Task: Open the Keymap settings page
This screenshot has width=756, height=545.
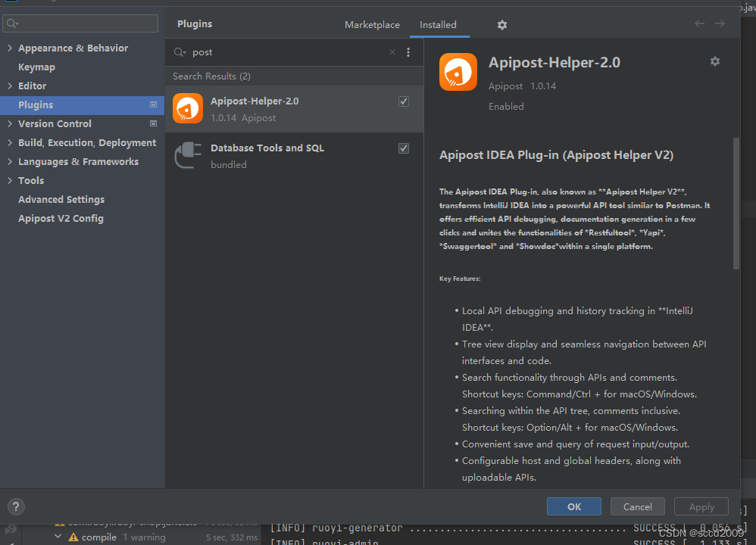Action: tap(36, 67)
